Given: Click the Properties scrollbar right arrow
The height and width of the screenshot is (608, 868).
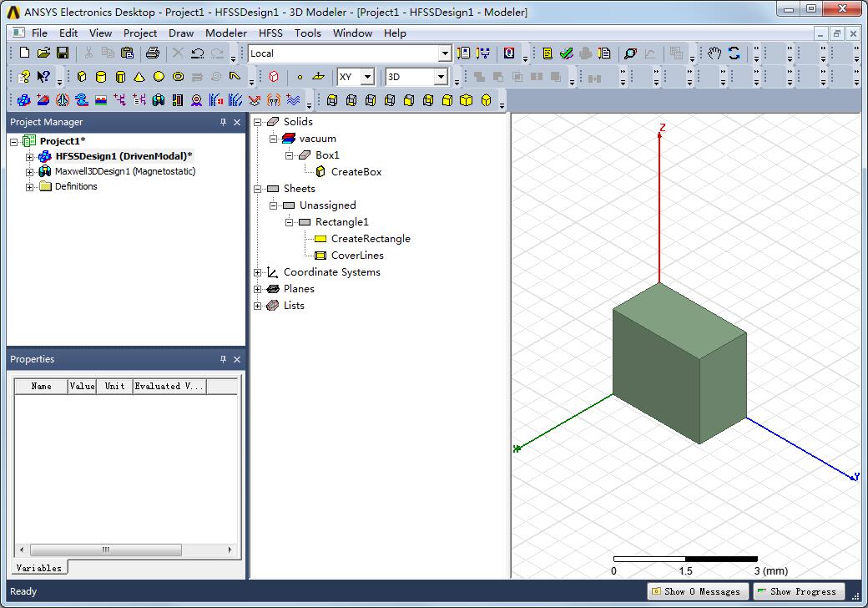Looking at the screenshot, I should [x=230, y=550].
